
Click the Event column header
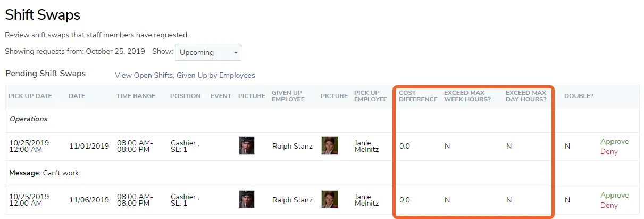pos(221,96)
